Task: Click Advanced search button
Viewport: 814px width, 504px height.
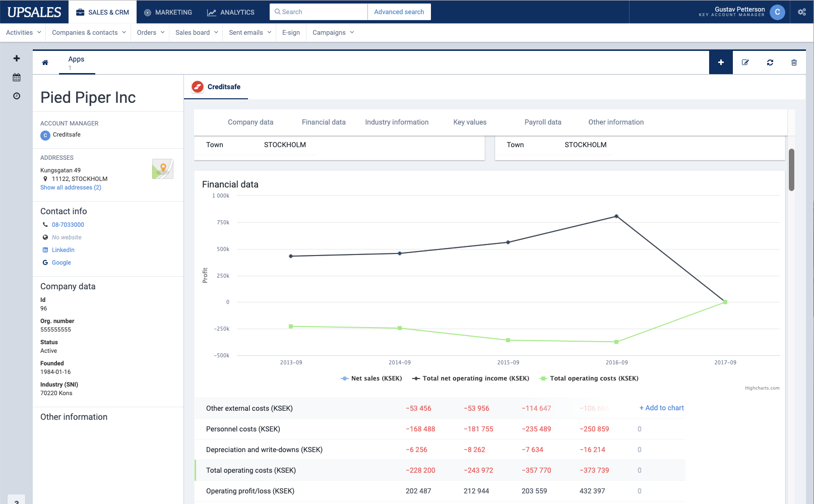Action: (x=399, y=12)
